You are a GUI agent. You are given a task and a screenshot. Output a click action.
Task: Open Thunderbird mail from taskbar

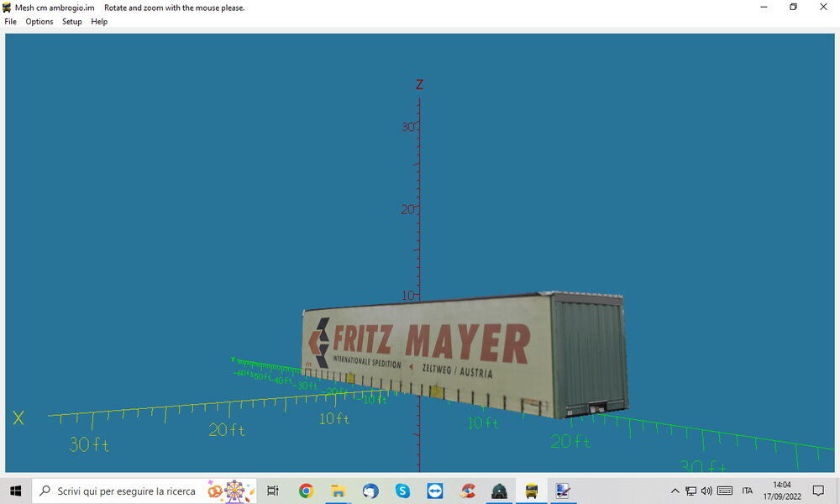[370, 491]
